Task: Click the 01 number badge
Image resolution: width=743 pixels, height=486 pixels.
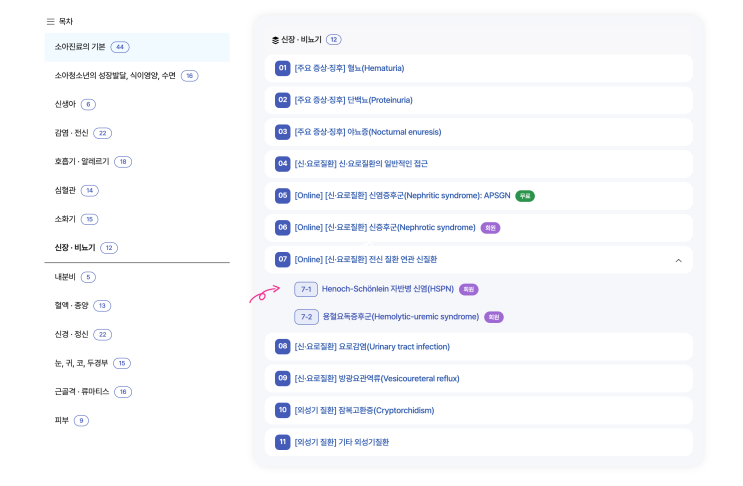Action: (x=282, y=68)
